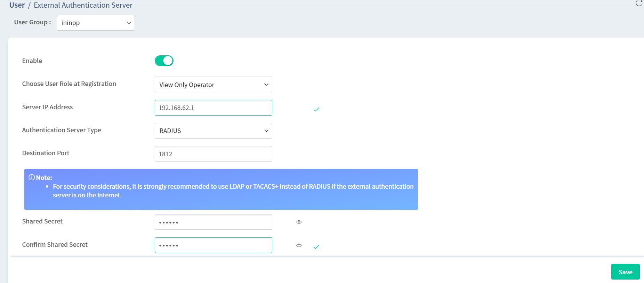Save the authentication server settings
The width and height of the screenshot is (644, 283).
625,272
